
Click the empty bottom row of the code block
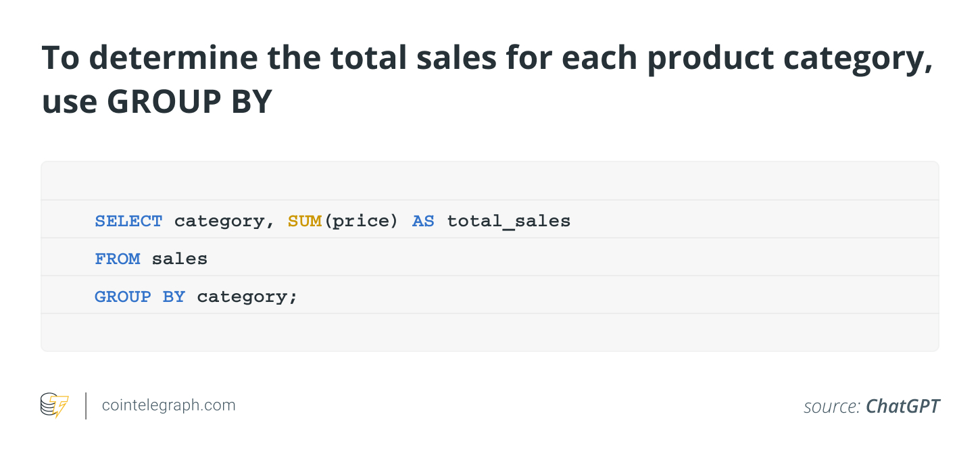pyautogui.click(x=490, y=332)
